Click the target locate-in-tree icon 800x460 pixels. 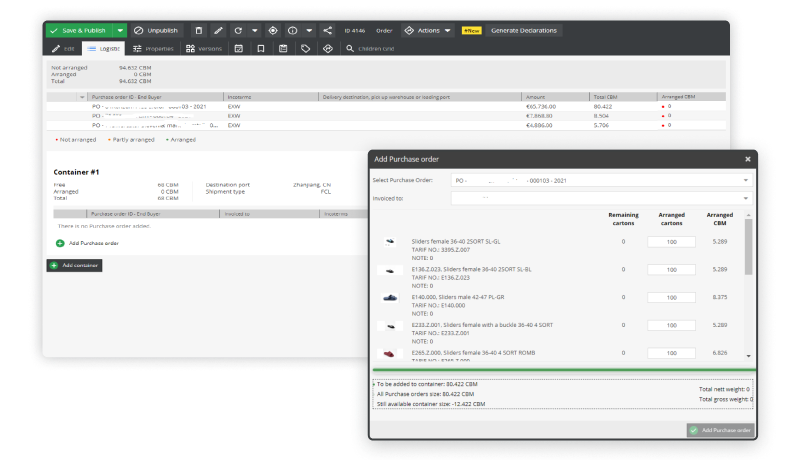pyautogui.click(x=273, y=31)
